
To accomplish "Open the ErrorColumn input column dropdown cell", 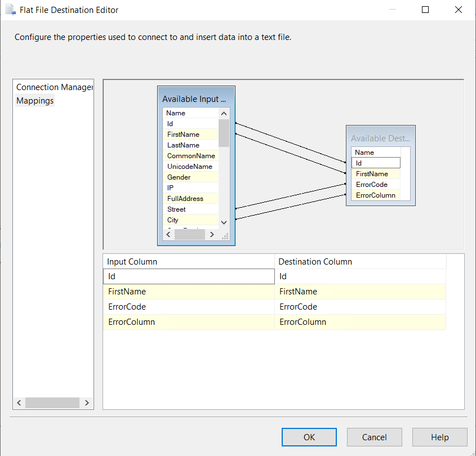I will point(189,322).
